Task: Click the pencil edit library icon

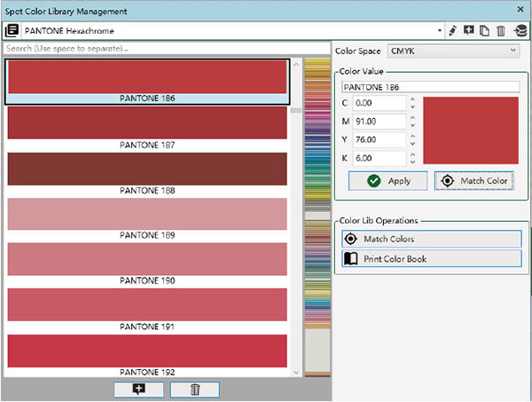Action: 453,30
